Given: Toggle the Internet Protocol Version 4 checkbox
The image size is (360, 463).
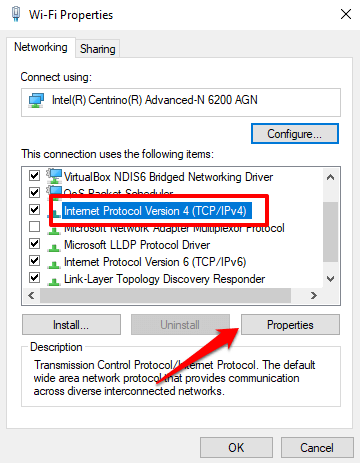Looking at the screenshot, I should [x=35, y=210].
